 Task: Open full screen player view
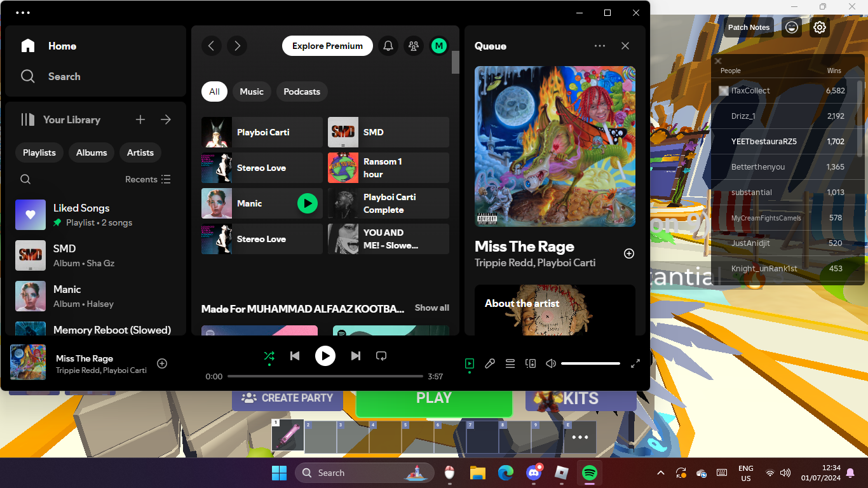[635, 363]
